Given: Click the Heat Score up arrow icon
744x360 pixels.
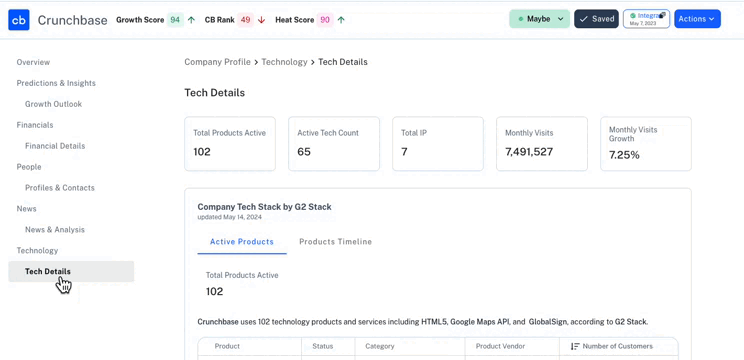Looking at the screenshot, I should pyautogui.click(x=341, y=20).
